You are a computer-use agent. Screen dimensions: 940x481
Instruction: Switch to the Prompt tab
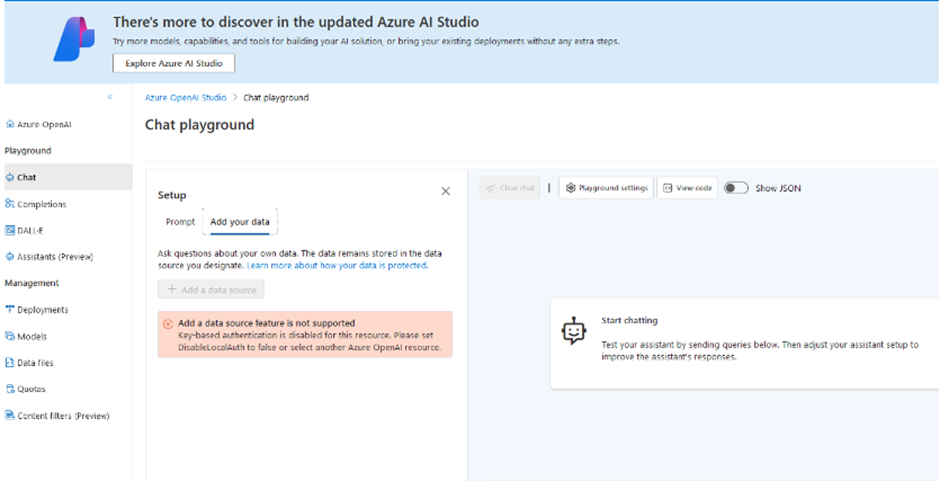(180, 222)
